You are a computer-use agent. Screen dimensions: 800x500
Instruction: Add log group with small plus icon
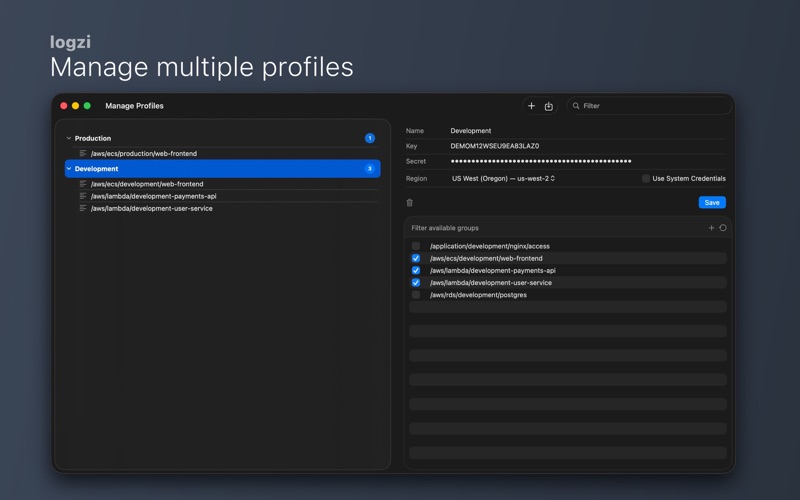coord(711,228)
